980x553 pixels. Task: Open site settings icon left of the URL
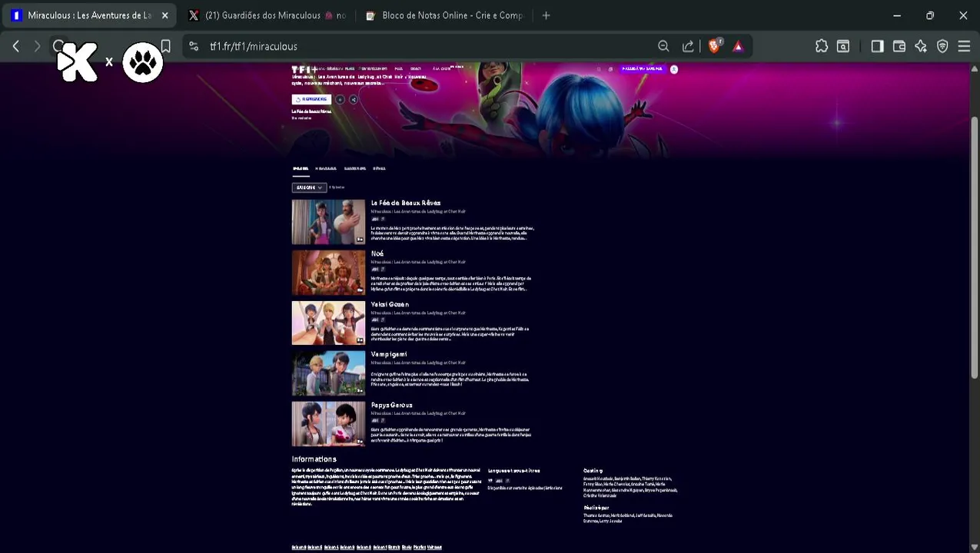(194, 46)
